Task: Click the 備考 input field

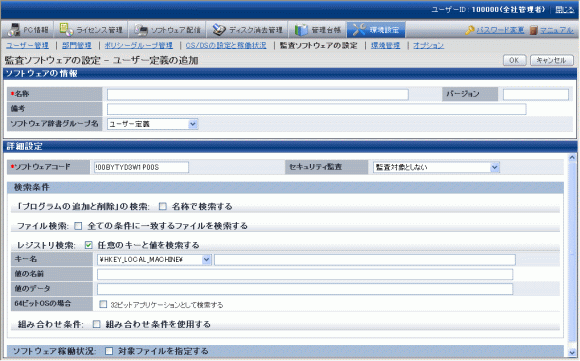Action: [x=317, y=109]
